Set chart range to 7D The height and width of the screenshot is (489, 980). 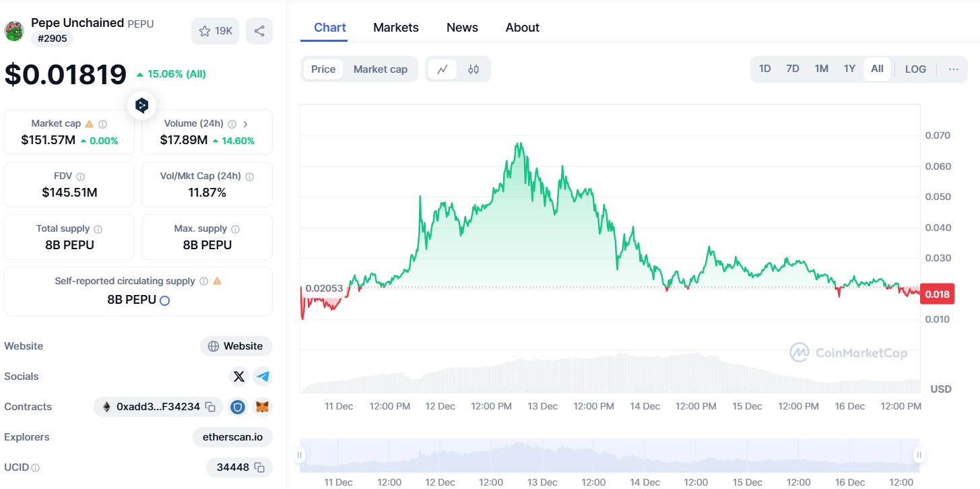coord(793,69)
